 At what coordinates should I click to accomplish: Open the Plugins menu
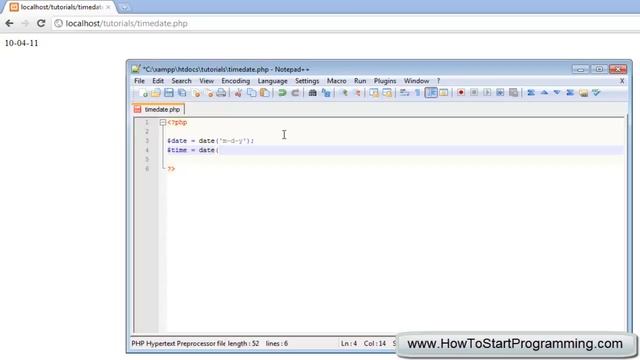[385, 81]
